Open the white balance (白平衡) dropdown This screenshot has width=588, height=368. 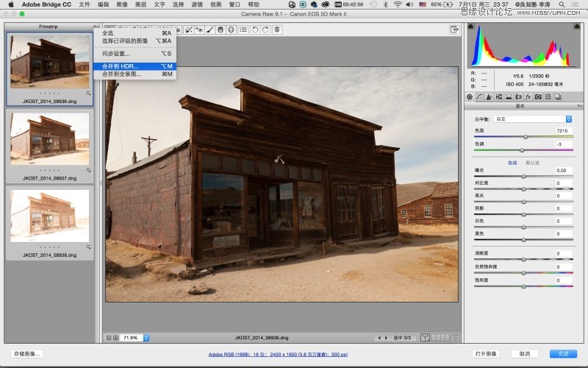coord(533,118)
